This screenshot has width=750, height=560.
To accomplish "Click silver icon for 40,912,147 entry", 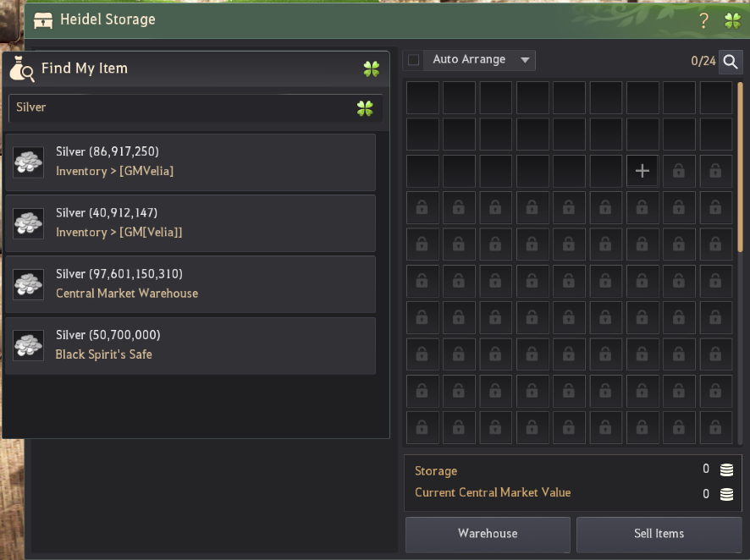I will (x=28, y=223).
